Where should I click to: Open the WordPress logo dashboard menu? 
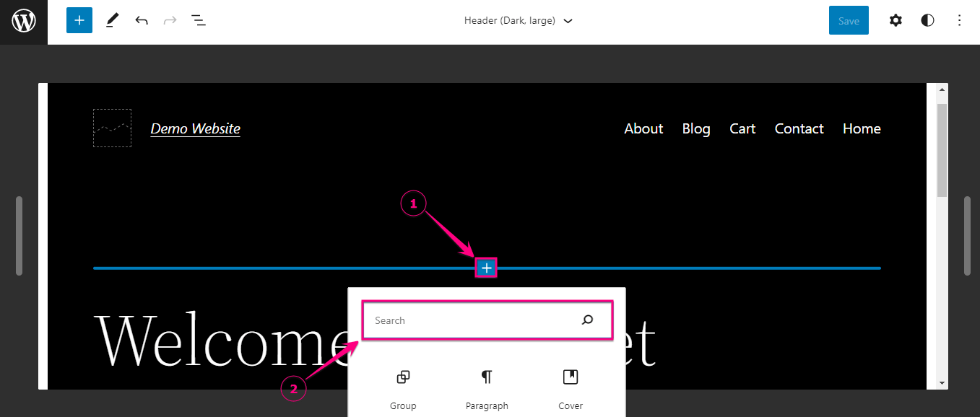tap(24, 22)
